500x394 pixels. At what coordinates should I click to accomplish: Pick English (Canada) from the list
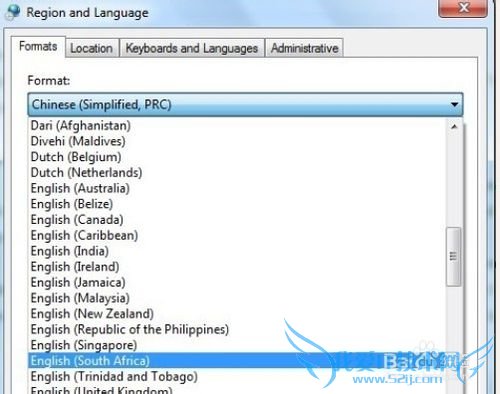pyautogui.click(x=237, y=220)
